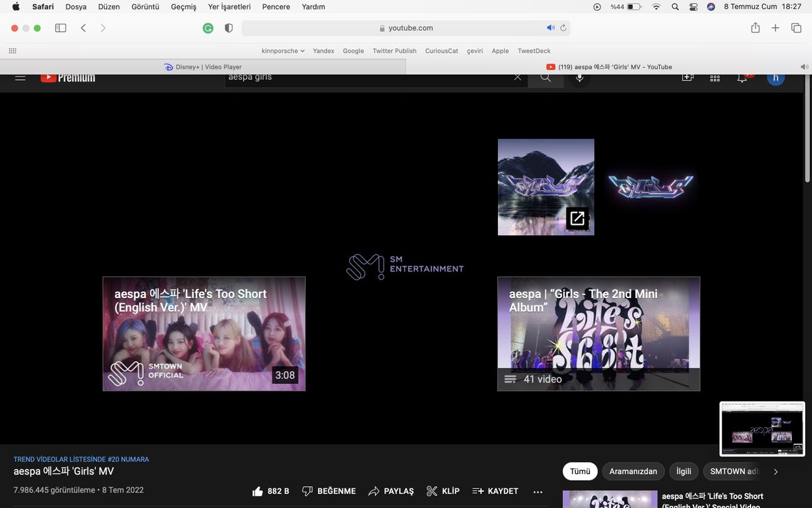This screenshot has width=812, height=508.
Task: Open the Twitter Publish bookmark
Action: tap(394, 51)
